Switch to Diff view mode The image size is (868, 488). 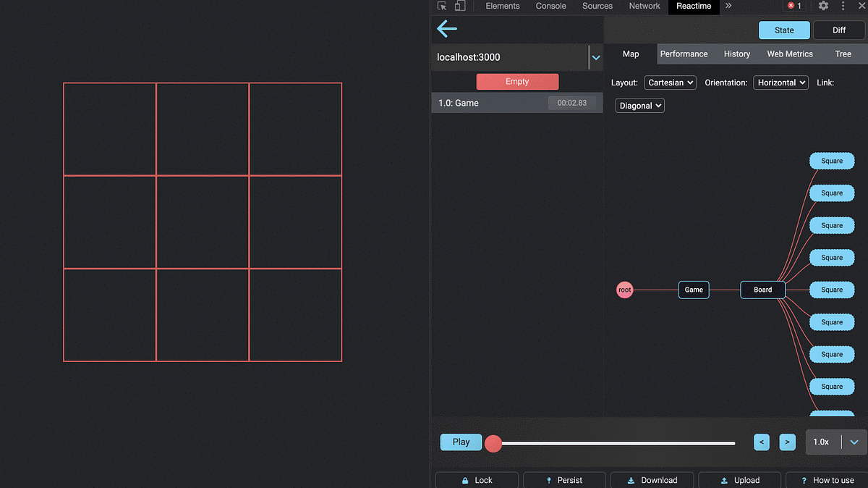[838, 30]
